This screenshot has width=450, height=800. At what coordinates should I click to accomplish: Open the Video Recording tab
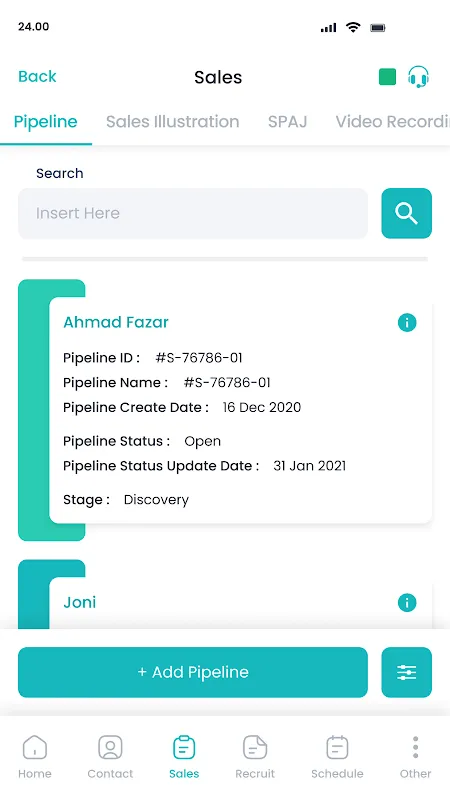click(392, 121)
